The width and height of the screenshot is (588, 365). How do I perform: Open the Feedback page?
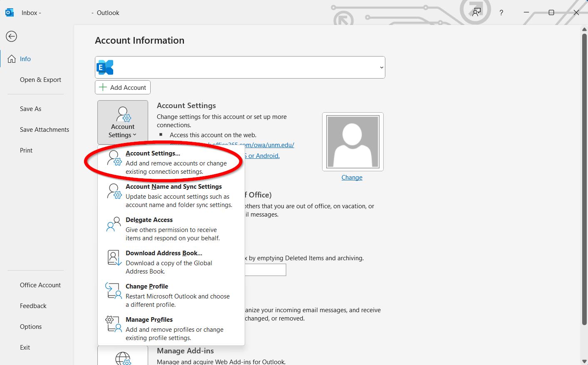point(33,306)
